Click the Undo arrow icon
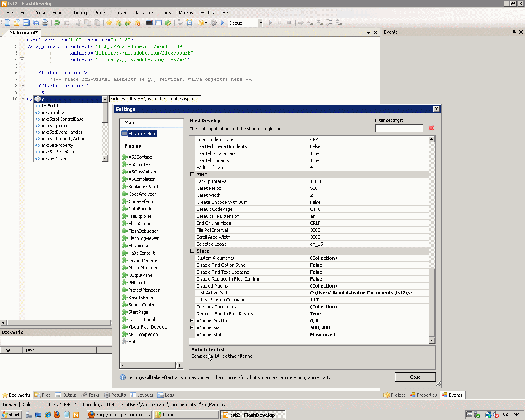The image size is (525, 420). tap(57, 23)
